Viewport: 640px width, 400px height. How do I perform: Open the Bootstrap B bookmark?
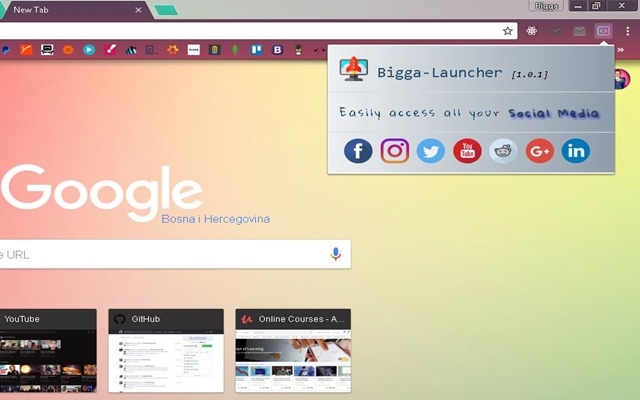(278, 50)
